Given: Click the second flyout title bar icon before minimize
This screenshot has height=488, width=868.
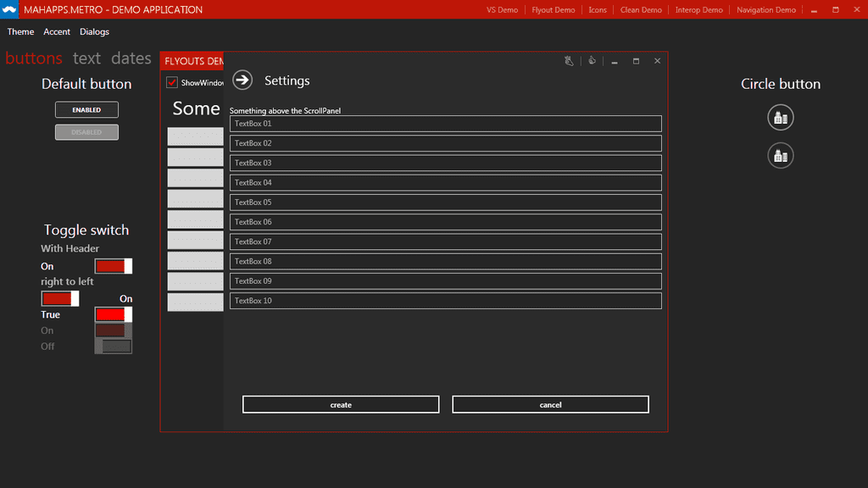Looking at the screenshot, I should (592, 61).
